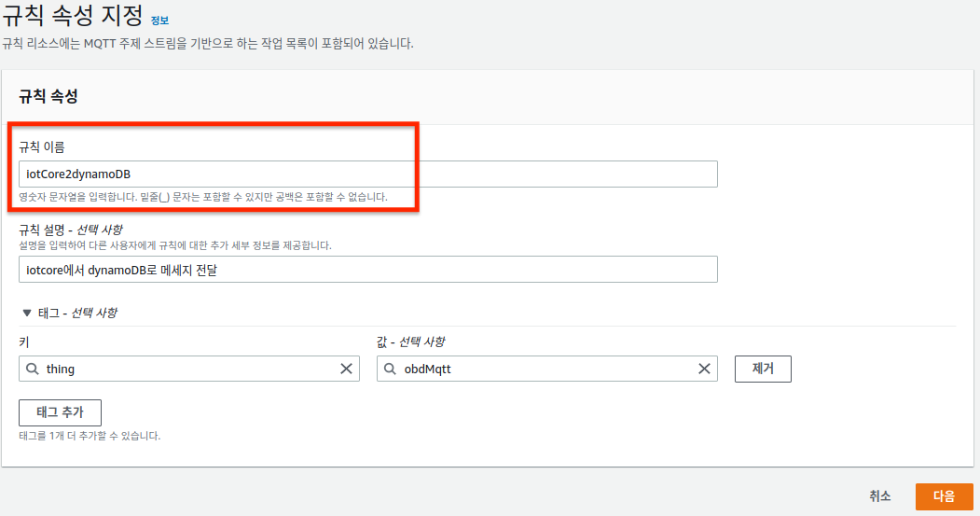This screenshot has height=516, width=980.
Task: Click the 키 column label
Action: pyautogui.click(x=23, y=342)
